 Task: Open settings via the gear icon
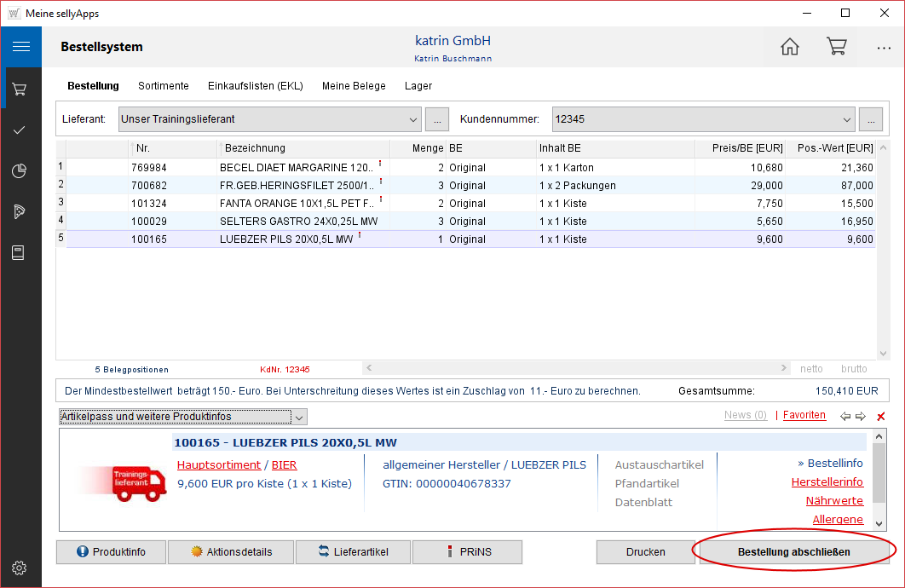20,568
